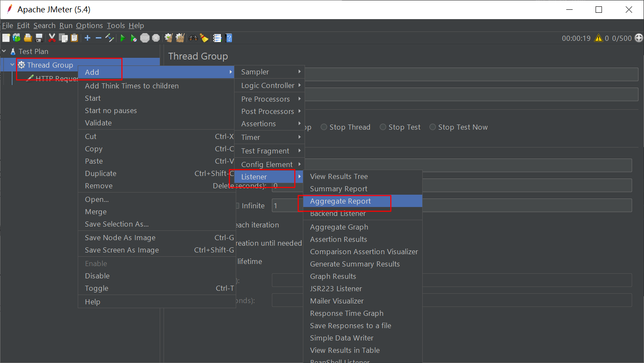
Task: Open the Templates icon in toolbar
Action: click(17, 38)
